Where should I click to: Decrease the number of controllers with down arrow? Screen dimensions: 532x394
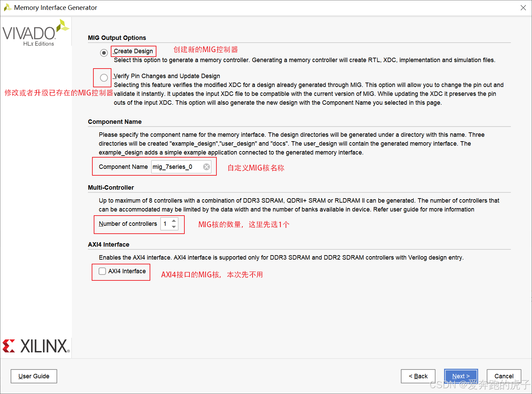coord(174,227)
